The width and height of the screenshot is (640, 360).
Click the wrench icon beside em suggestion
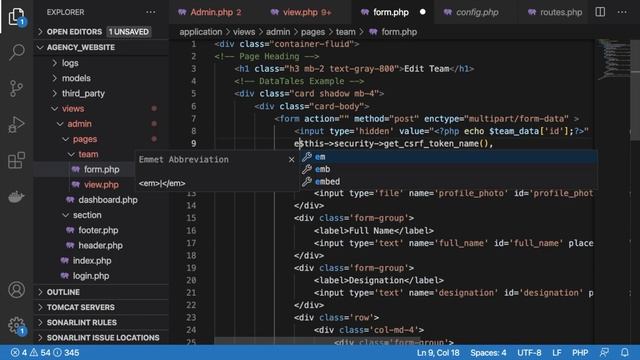307,157
